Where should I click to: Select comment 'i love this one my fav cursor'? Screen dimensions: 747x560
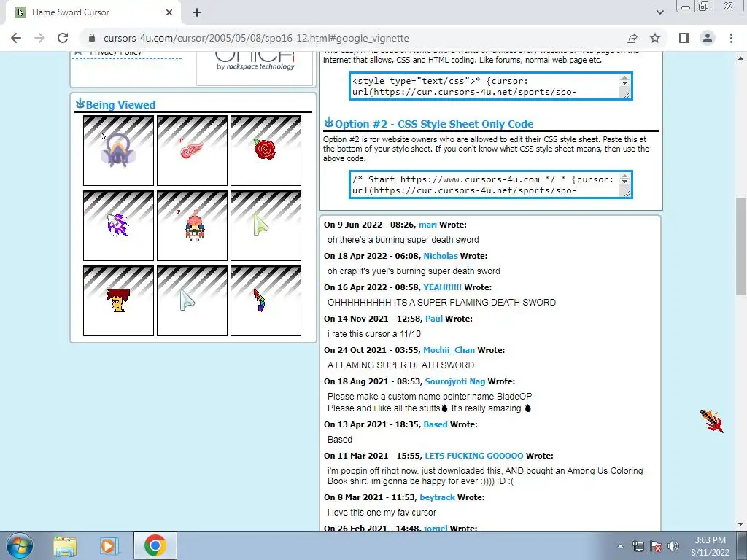382,513
